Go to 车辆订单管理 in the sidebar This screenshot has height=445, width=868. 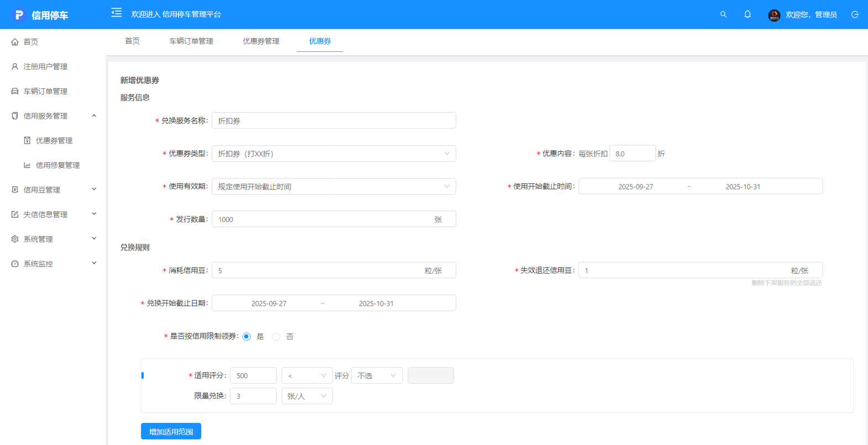45,91
